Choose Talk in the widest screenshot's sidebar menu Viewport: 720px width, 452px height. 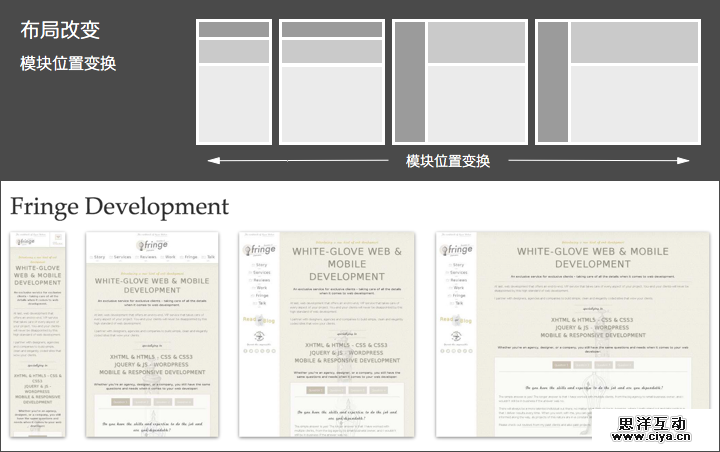(x=457, y=303)
